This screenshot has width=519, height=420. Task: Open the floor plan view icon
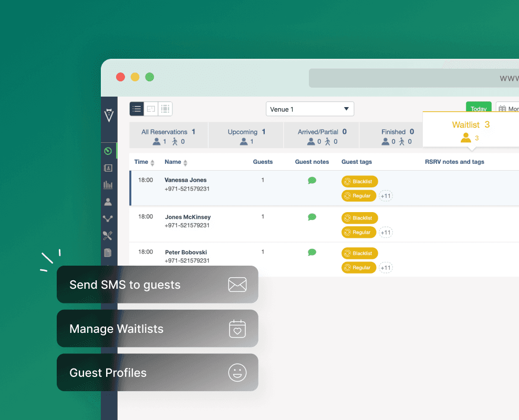click(x=151, y=109)
